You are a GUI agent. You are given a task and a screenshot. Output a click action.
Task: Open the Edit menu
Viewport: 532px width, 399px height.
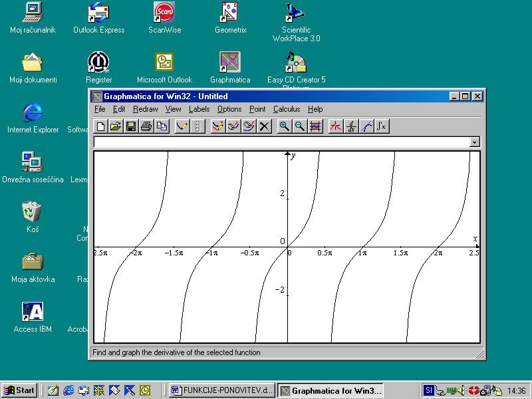click(x=119, y=109)
